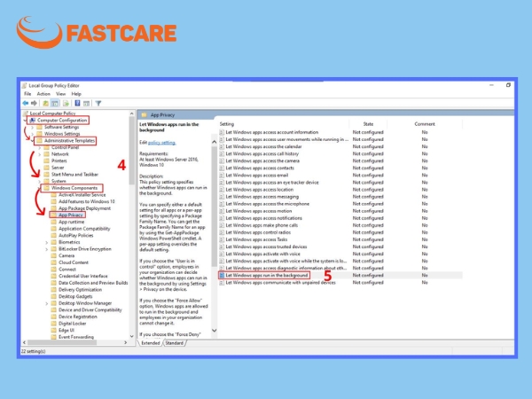
Task: Click policy icon for 'access the camera'
Action: click(x=222, y=160)
